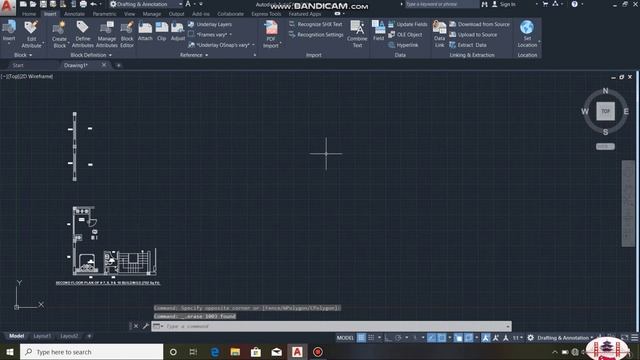Click Download from Source
Image resolution: width=640 pixels, height=360 pixels.
click(480, 24)
